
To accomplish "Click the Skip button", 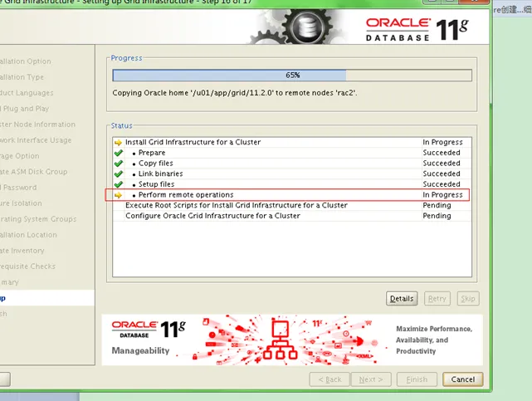I will pyautogui.click(x=468, y=299).
